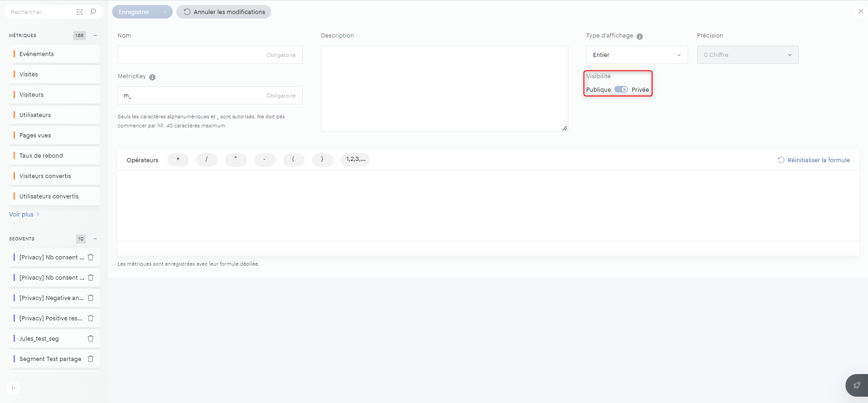Delete the Jules_test_seg segment
The image size is (868, 403).
[x=90, y=338]
